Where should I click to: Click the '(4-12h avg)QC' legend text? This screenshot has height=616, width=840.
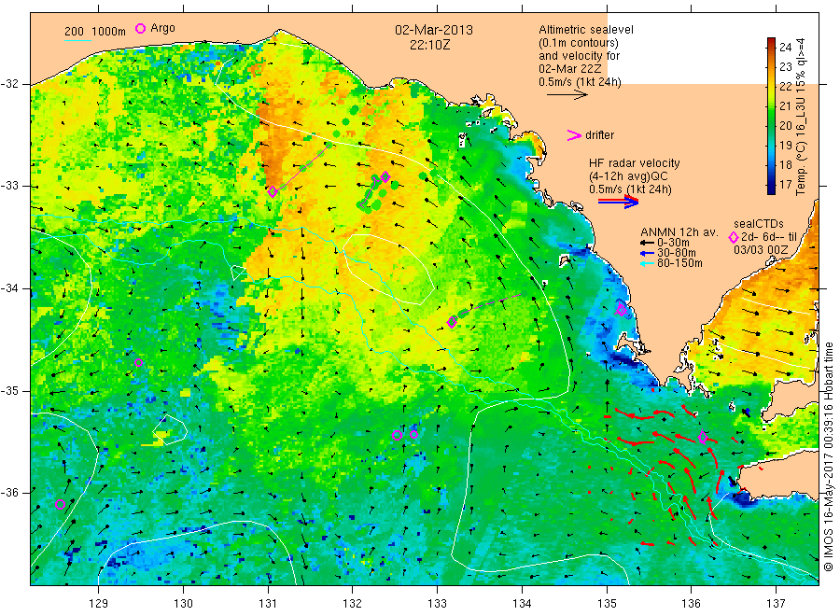[628, 176]
